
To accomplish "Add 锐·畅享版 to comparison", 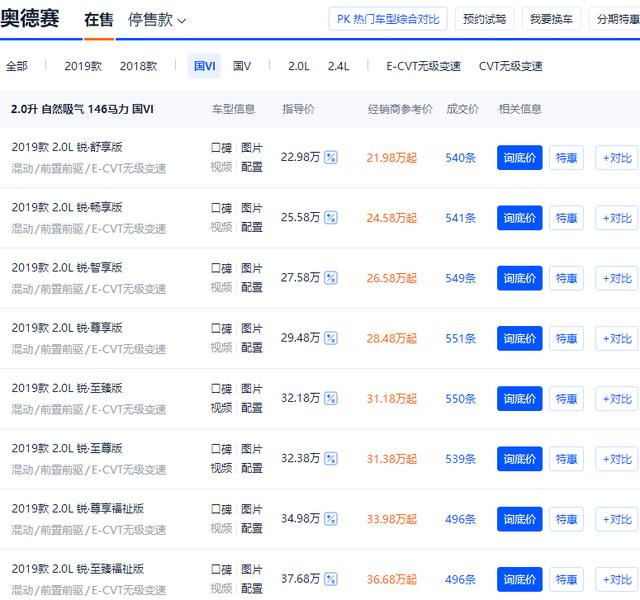I will pyautogui.click(x=617, y=218).
